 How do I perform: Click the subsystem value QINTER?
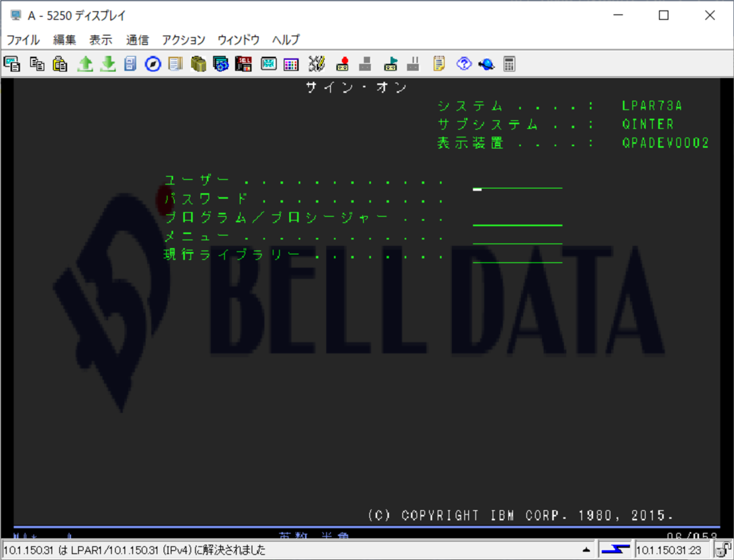pos(648,124)
